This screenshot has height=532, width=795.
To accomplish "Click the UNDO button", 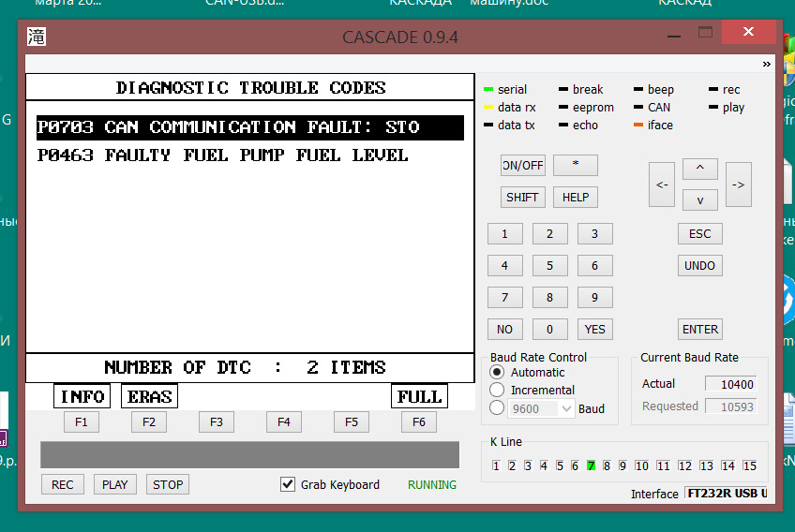I will click(700, 265).
